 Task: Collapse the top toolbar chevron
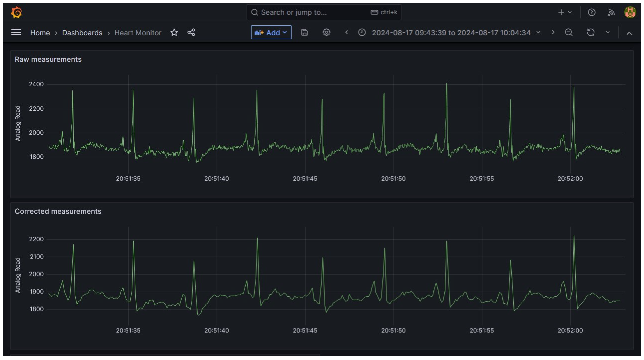(629, 33)
